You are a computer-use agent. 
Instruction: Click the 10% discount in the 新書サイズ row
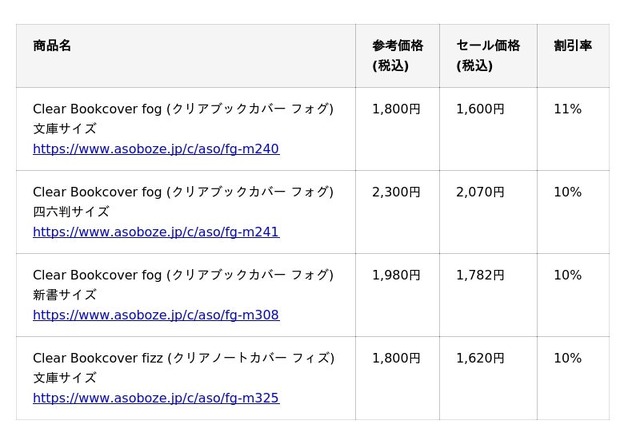[567, 275]
